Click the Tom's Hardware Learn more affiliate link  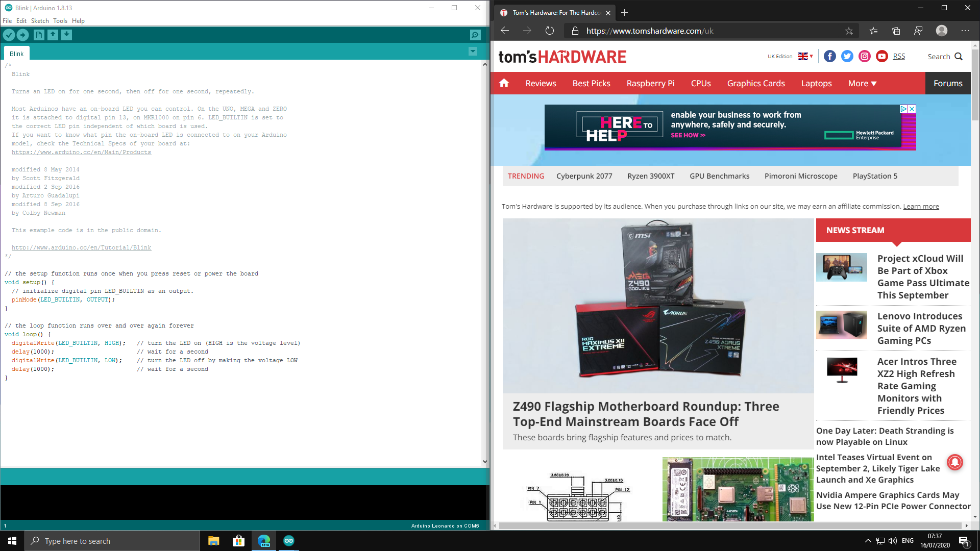[921, 206]
